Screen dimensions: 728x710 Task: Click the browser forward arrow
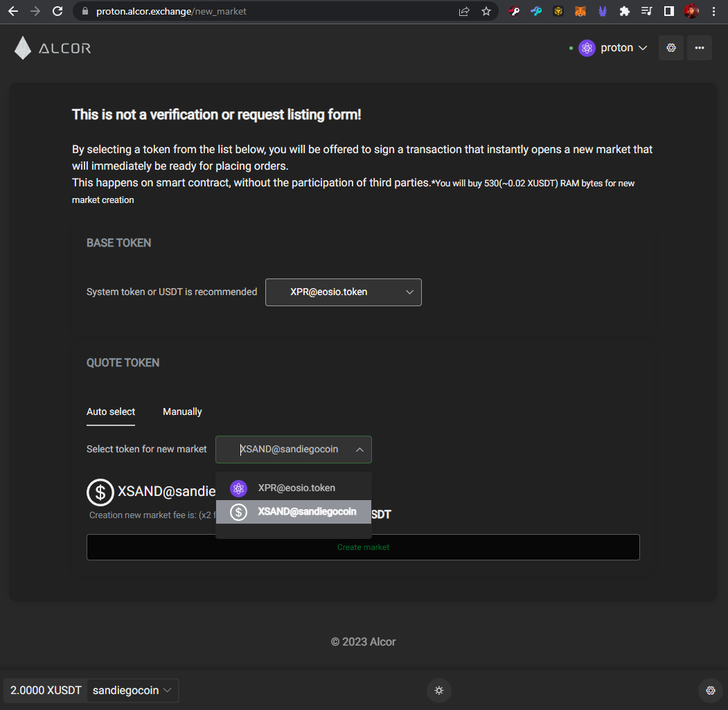click(35, 11)
